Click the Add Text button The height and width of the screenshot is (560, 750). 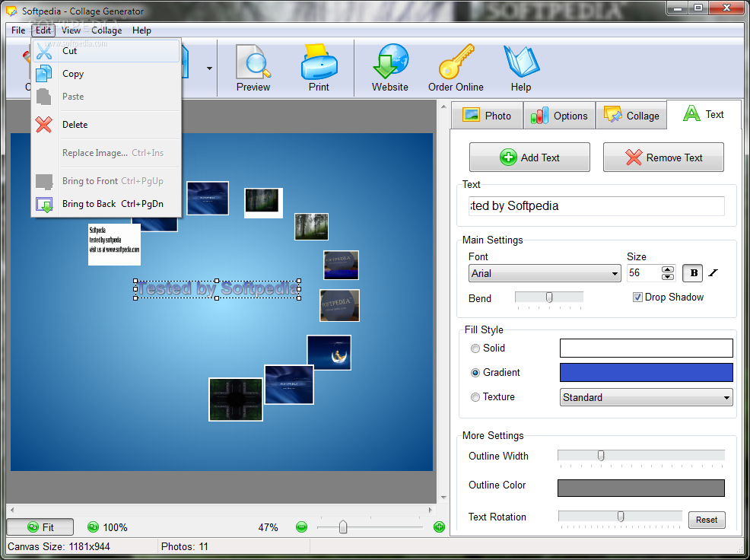pos(529,157)
